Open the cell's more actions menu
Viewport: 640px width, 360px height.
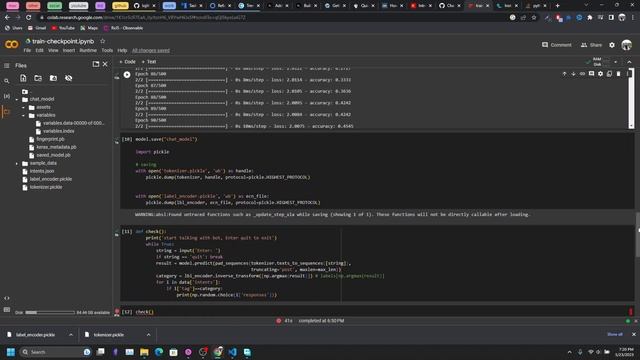point(627,74)
